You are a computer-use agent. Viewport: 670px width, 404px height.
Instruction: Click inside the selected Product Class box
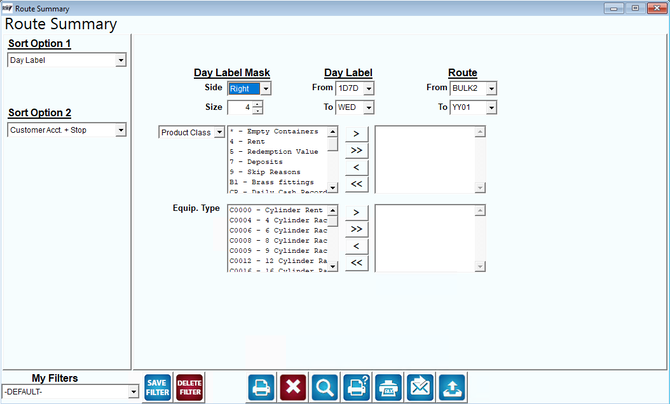(425, 159)
